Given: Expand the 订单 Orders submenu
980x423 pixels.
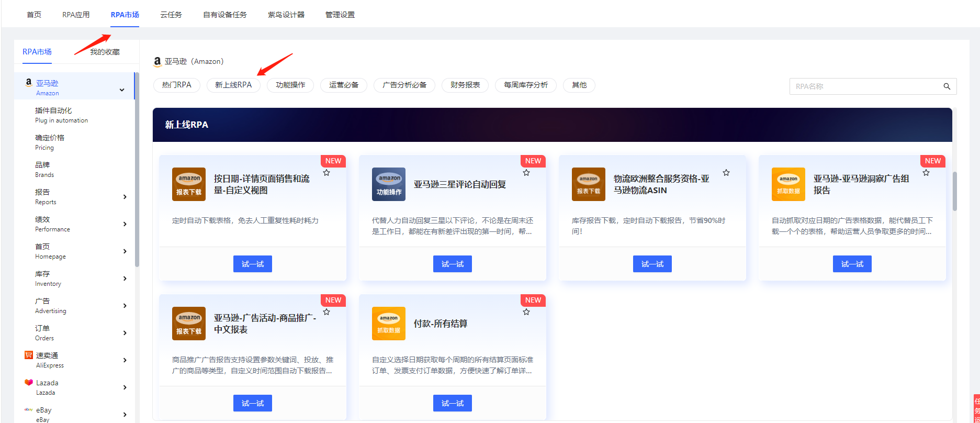Looking at the screenshot, I should [125, 333].
